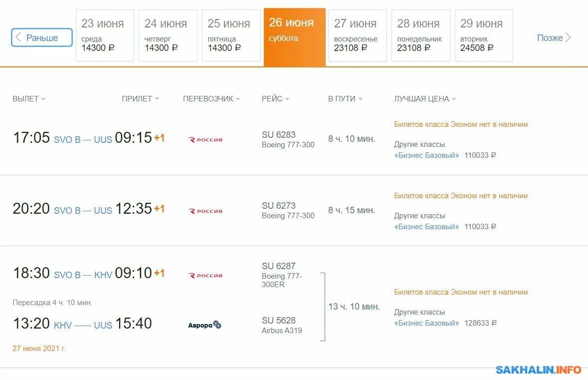Screen dimensions: 588x380
Task: Click the Rossiya logo on flight SU 6273
Action: click(x=205, y=211)
